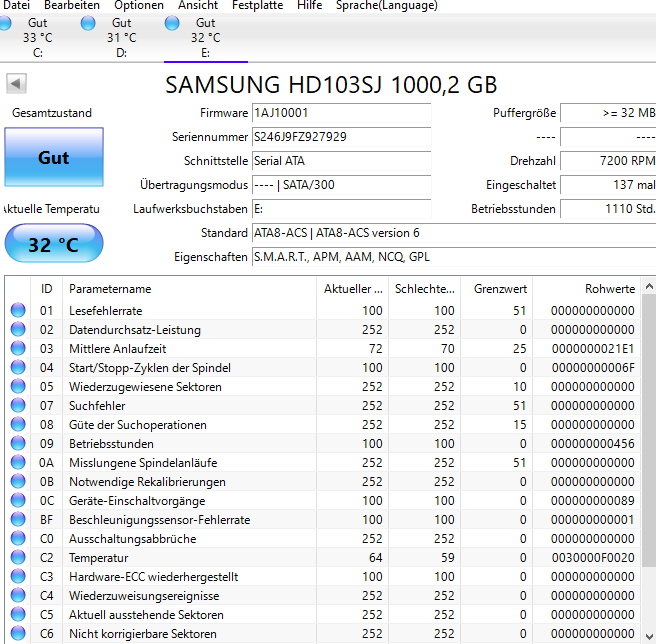Click raw value 000000000456 of Betriebsstunden
The height and width of the screenshot is (644, 656).
(x=593, y=444)
